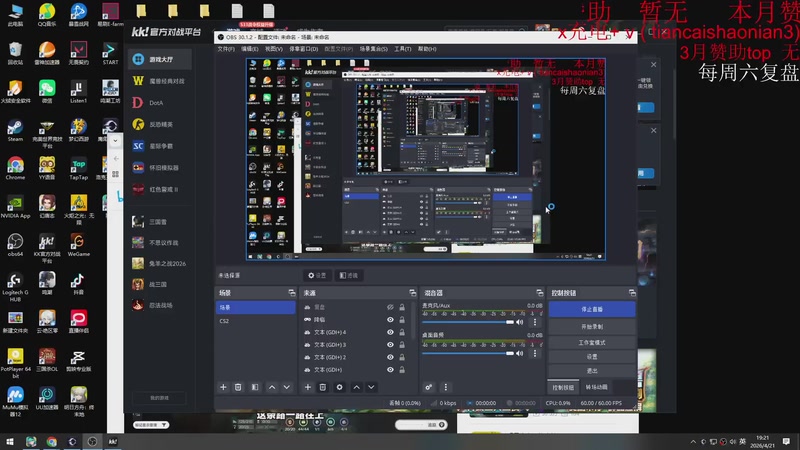Viewport: 800px width, 450px height.
Task: Open 停靠窗口(D) menu in OBS
Action: (304, 49)
